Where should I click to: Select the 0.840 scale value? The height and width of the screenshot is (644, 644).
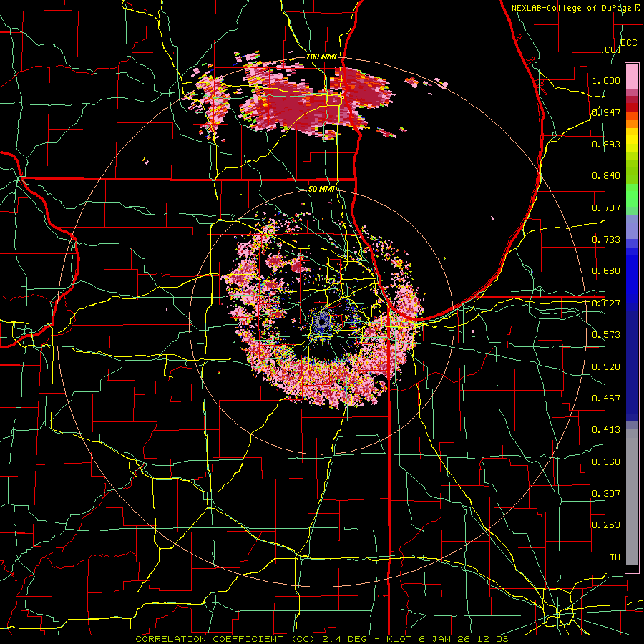pyautogui.click(x=606, y=176)
